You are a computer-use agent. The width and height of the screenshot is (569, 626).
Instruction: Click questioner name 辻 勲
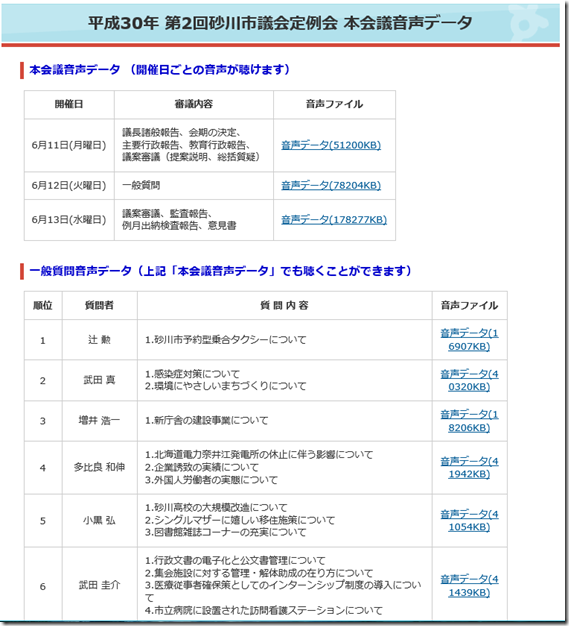click(99, 340)
